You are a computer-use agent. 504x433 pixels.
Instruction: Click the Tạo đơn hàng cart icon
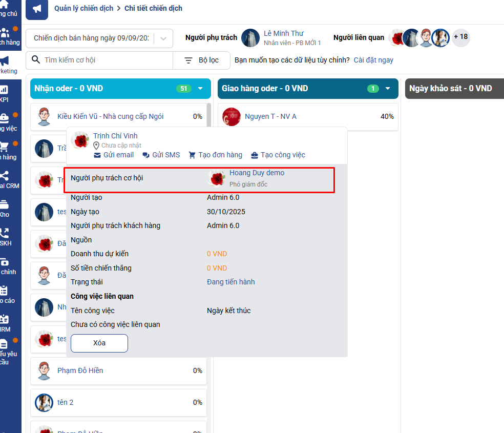click(192, 155)
